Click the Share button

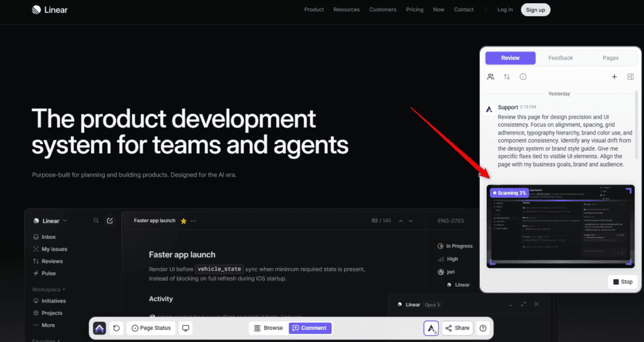tap(457, 328)
